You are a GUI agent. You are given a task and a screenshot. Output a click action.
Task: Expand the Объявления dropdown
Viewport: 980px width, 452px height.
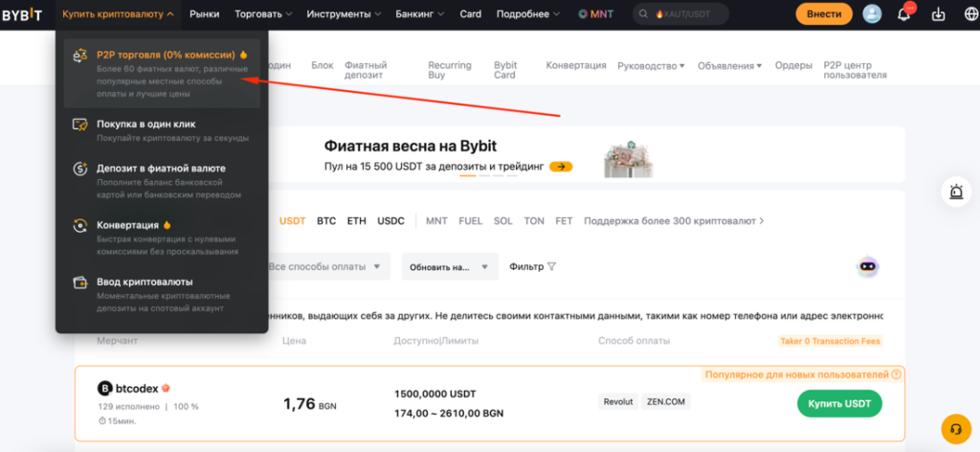click(729, 66)
